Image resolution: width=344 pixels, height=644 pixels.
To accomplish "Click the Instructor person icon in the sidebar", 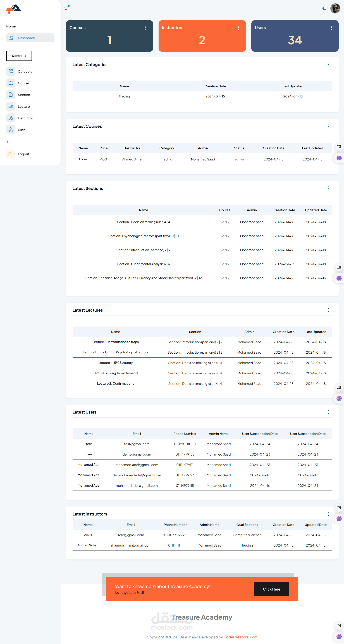I will click(x=11, y=118).
